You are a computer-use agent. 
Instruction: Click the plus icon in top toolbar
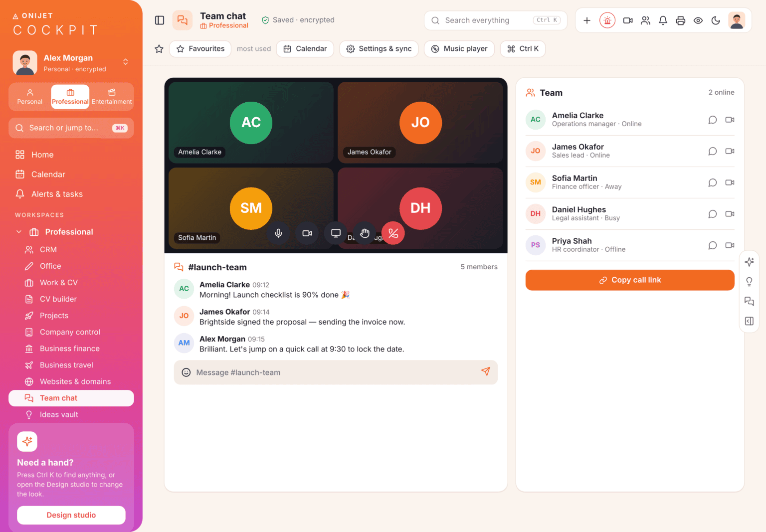(587, 20)
